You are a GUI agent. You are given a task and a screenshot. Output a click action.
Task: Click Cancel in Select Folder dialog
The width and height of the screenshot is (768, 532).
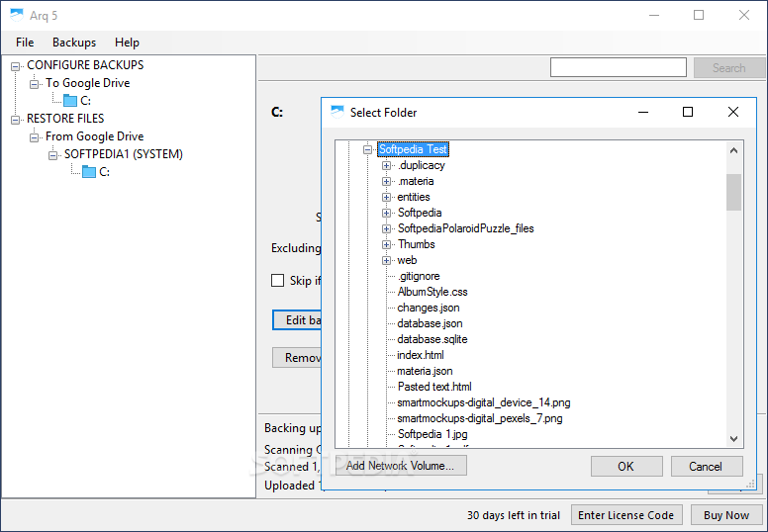tap(707, 466)
